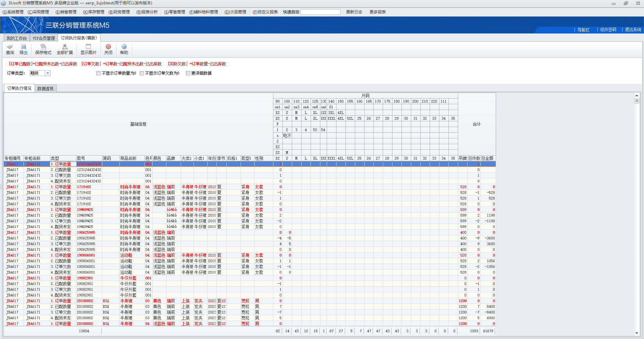Click the grid scroll-up arrow
The width and height of the screenshot is (644, 339).
click(x=637, y=96)
